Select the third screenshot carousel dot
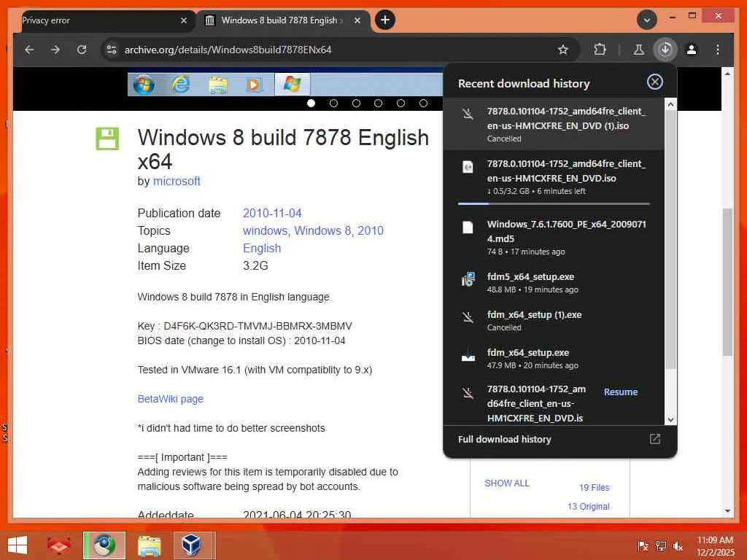The height and width of the screenshot is (560, 747). pyautogui.click(x=356, y=103)
